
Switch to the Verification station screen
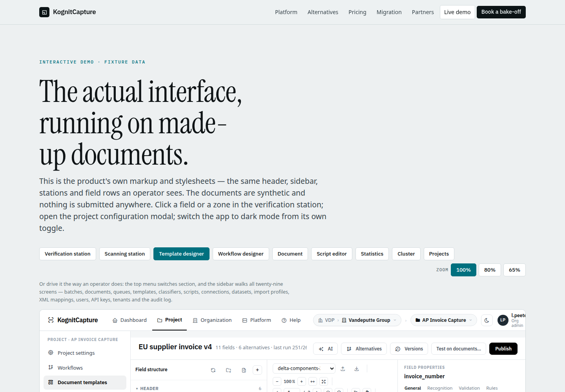coord(67,254)
